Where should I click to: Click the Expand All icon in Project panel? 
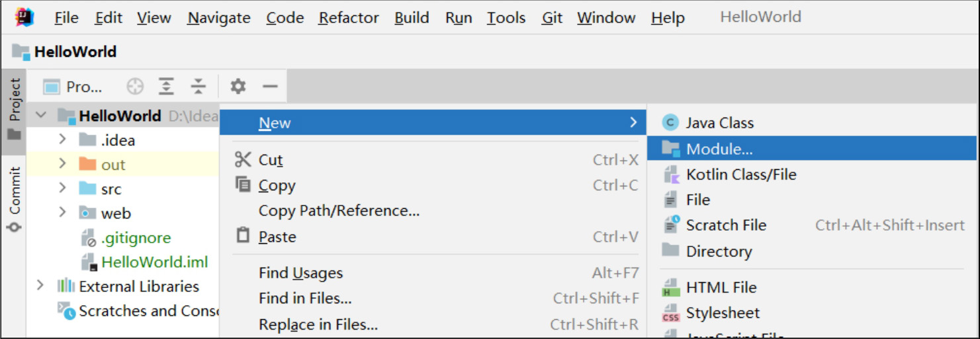pos(166,87)
